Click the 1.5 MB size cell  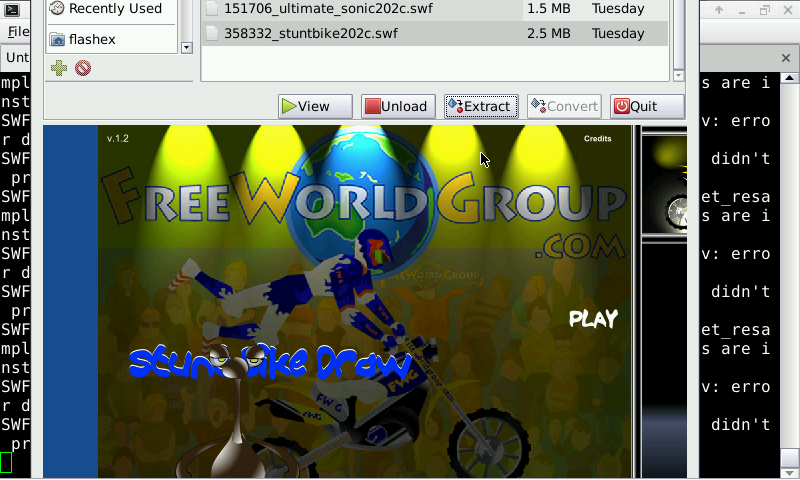point(549,9)
